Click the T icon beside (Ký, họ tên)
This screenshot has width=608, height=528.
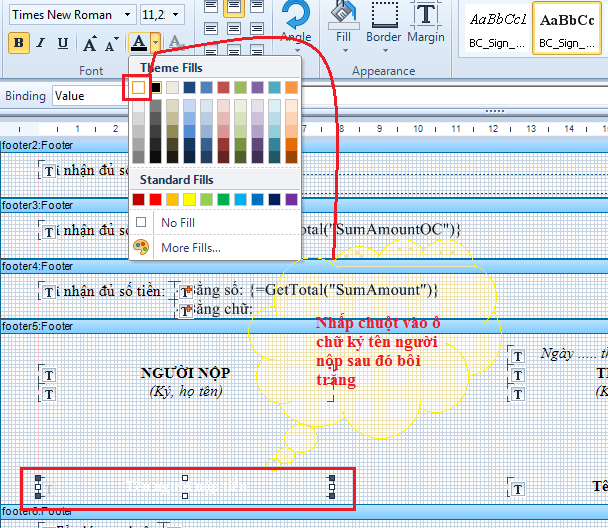coord(48,395)
